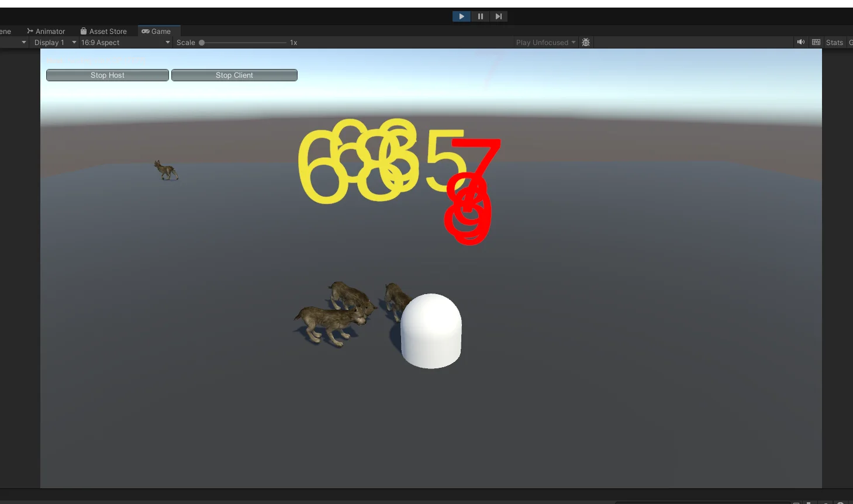Click the distant wolf on the left
Image resolution: width=853 pixels, height=504 pixels.
pyautogui.click(x=166, y=170)
